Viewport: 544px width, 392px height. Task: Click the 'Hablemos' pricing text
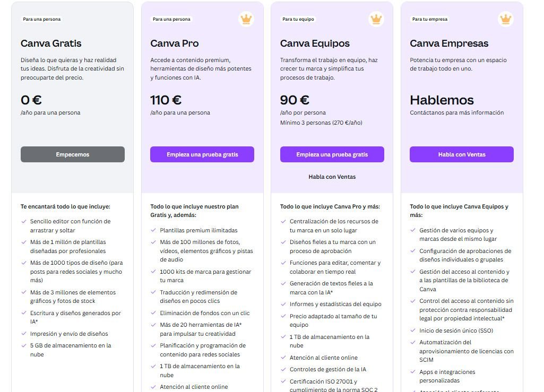tap(442, 100)
